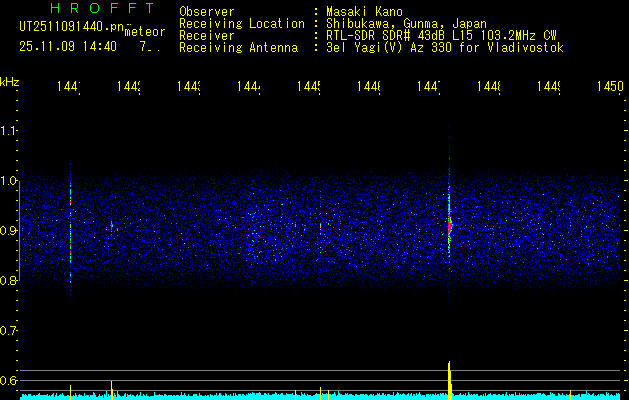Click the Shibukawa, Gunma, Japan text

click(400, 23)
